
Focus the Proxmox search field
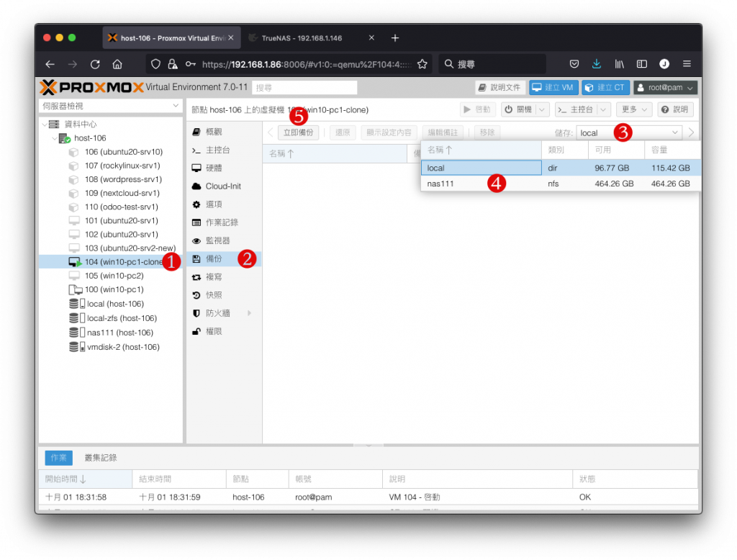tap(304, 88)
